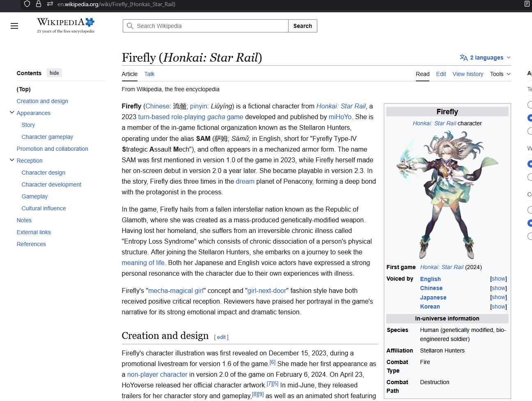Screen dimensions: 532x401
Task: Open citation reference [7]
Action: [x=270, y=384]
